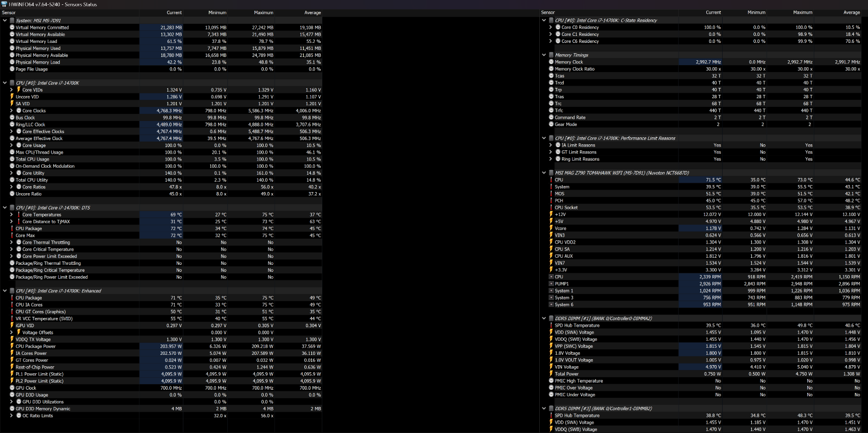The height and width of the screenshot is (433, 868).
Task: Collapse the Memory Timings group
Action: click(544, 55)
